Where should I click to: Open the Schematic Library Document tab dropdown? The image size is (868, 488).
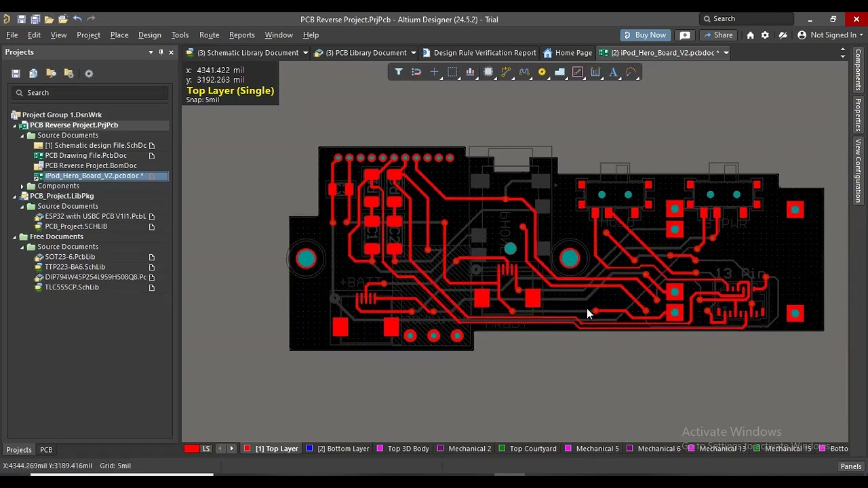pyautogui.click(x=305, y=53)
